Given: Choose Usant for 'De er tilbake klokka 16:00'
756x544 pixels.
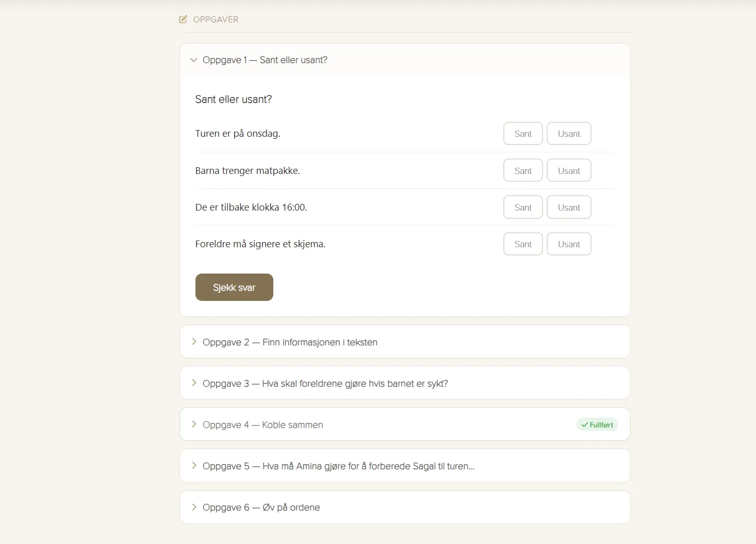Looking at the screenshot, I should coord(569,207).
